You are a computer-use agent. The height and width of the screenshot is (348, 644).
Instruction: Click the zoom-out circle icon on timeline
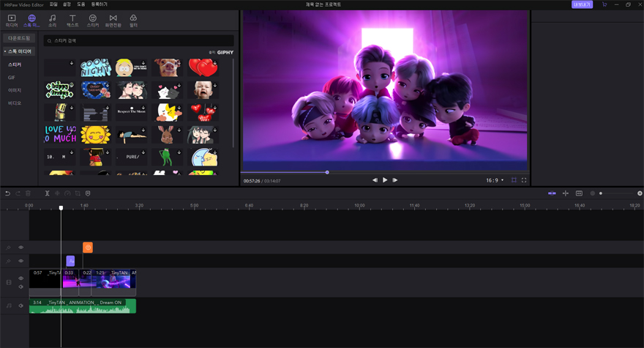tap(592, 193)
